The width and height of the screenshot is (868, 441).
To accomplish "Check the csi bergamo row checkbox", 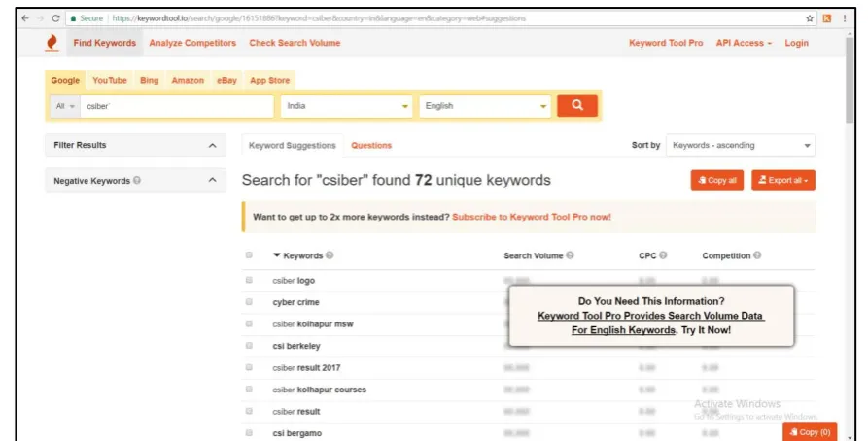I will coord(249,432).
